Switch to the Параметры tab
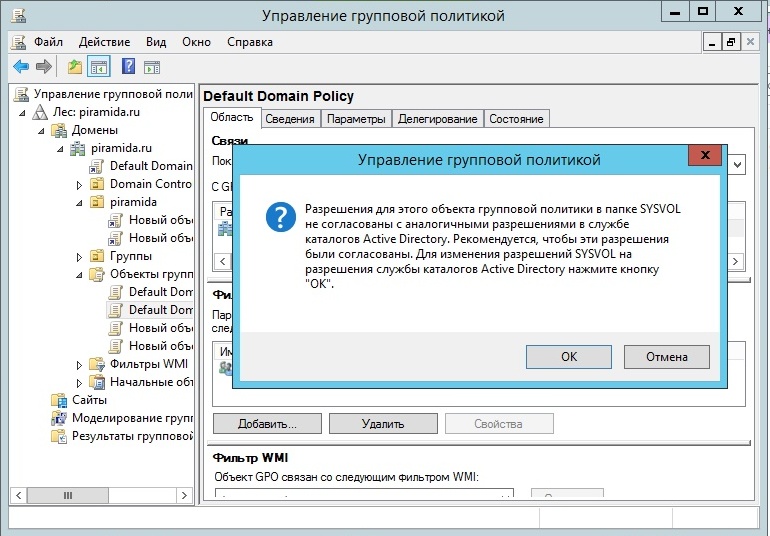The height and width of the screenshot is (536, 770). coord(355,119)
